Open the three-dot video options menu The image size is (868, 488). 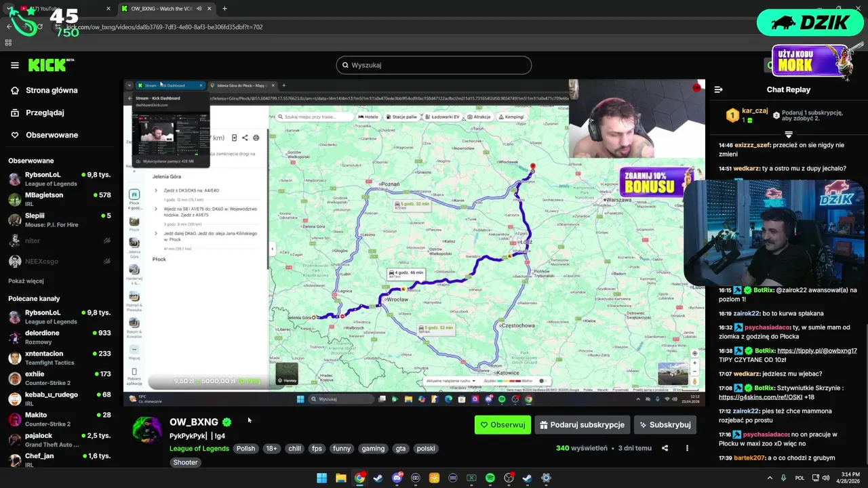[687, 448]
